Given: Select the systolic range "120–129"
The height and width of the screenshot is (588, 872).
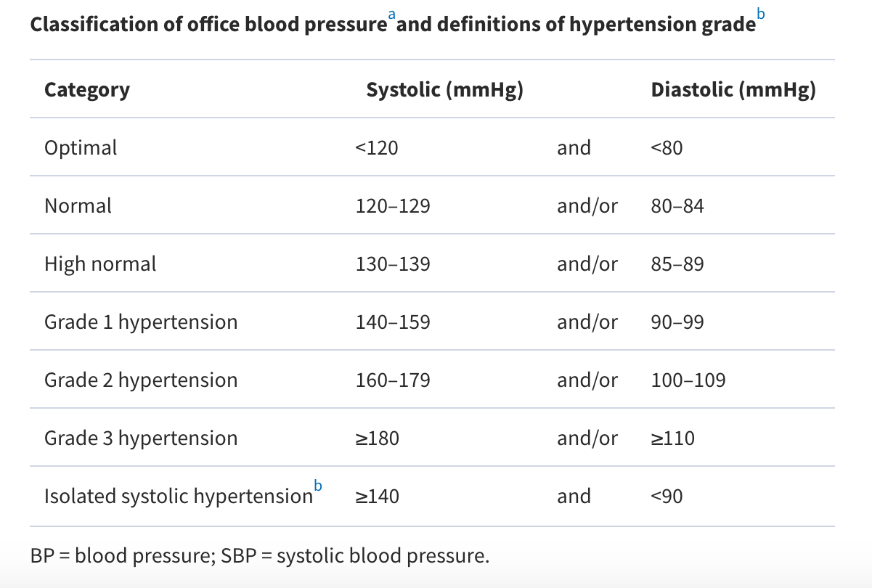Looking at the screenshot, I should click(x=393, y=206).
